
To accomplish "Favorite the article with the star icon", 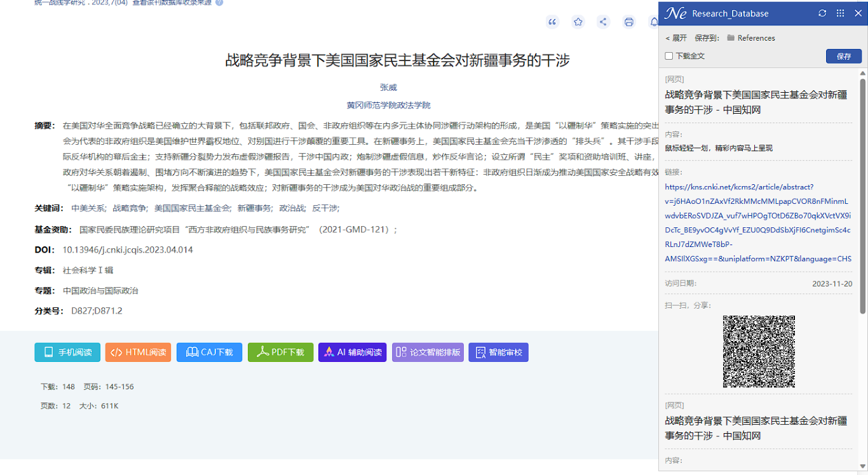I will (578, 22).
